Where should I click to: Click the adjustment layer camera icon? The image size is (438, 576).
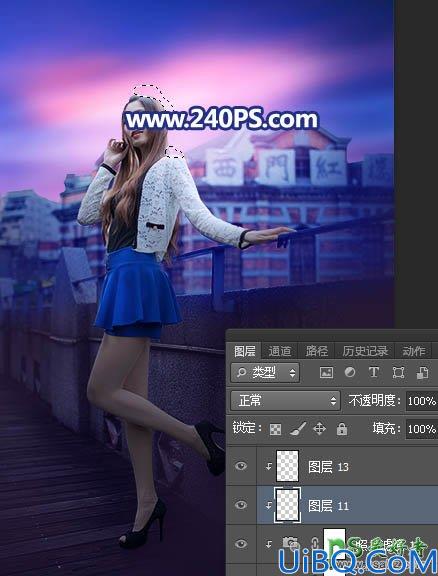(290, 543)
